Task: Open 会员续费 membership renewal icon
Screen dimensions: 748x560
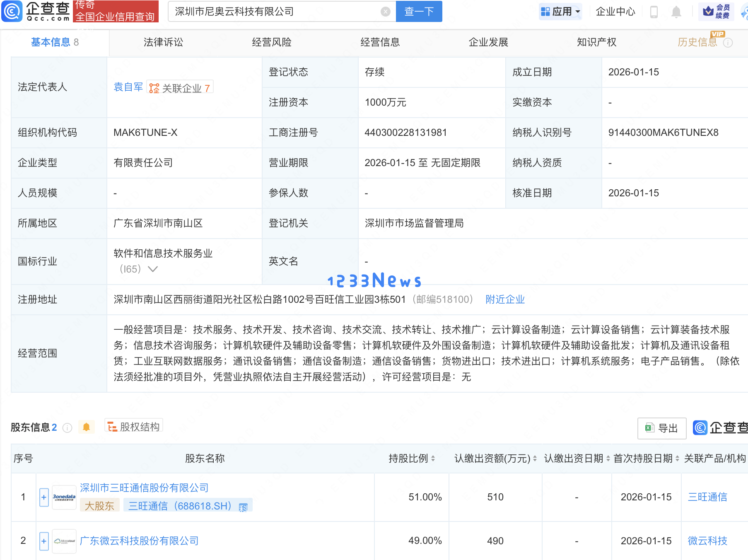Action: click(717, 11)
